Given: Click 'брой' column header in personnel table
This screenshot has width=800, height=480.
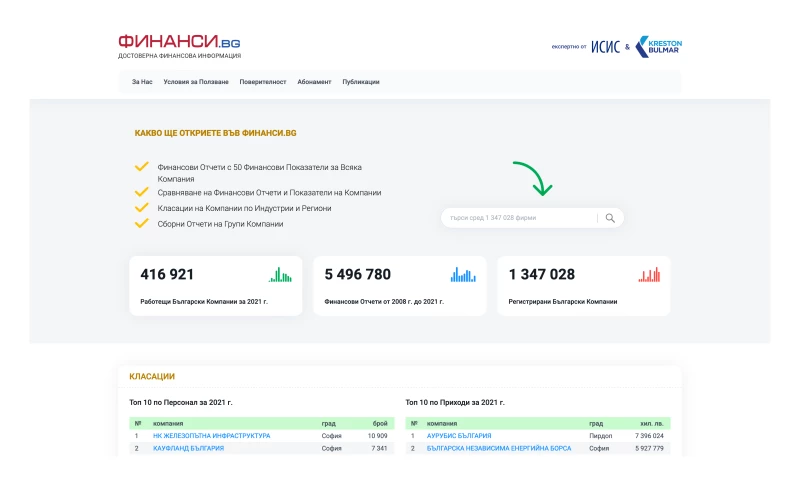Looking at the screenshot, I should tap(380, 423).
